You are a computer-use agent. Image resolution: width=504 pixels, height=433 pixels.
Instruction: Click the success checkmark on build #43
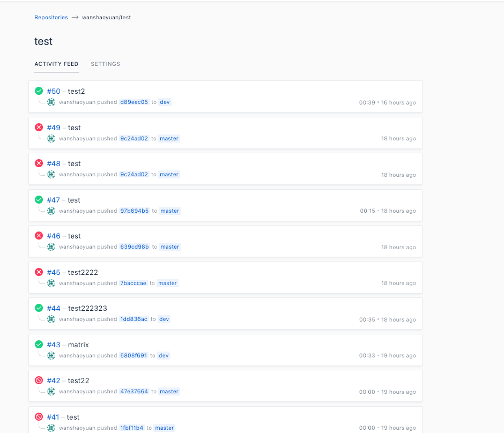[39, 345]
